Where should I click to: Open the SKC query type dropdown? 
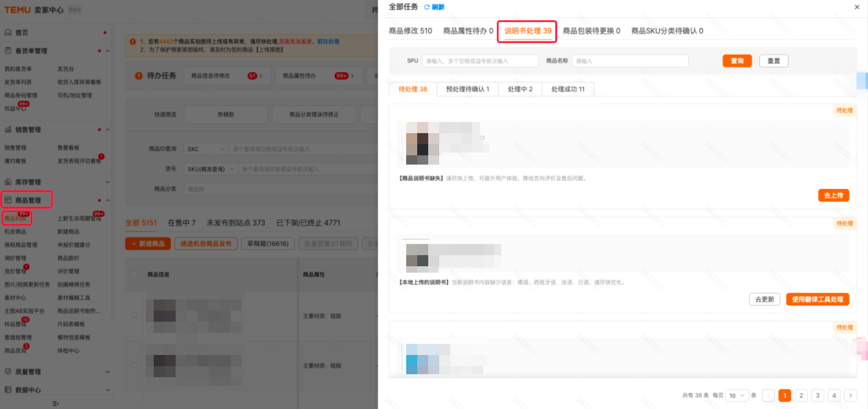click(205, 149)
